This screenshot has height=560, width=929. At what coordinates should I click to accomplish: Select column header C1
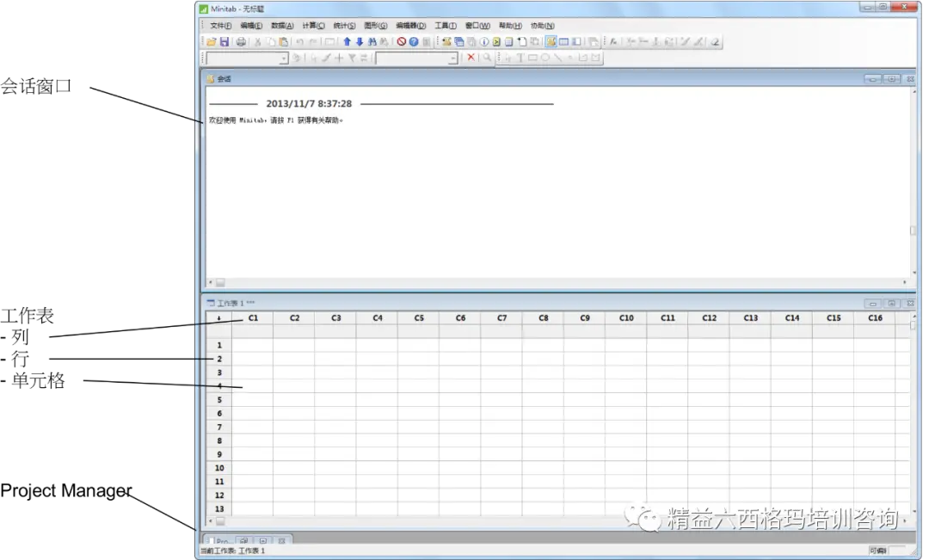[253, 318]
